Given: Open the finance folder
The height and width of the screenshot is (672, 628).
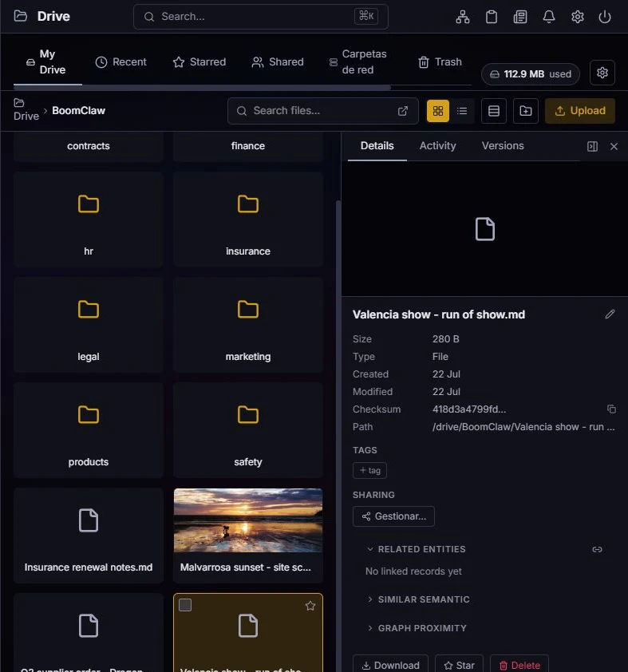Looking at the screenshot, I should click(x=248, y=146).
